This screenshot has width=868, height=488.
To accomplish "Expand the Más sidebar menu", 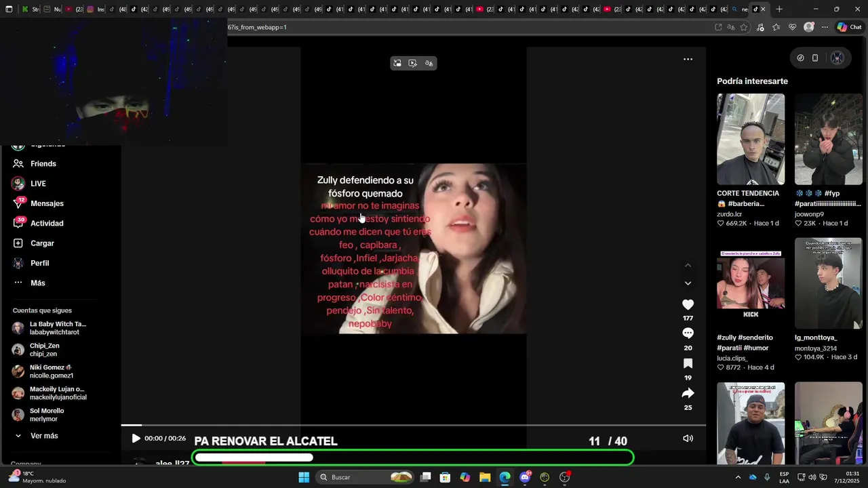I will (x=37, y=283).
